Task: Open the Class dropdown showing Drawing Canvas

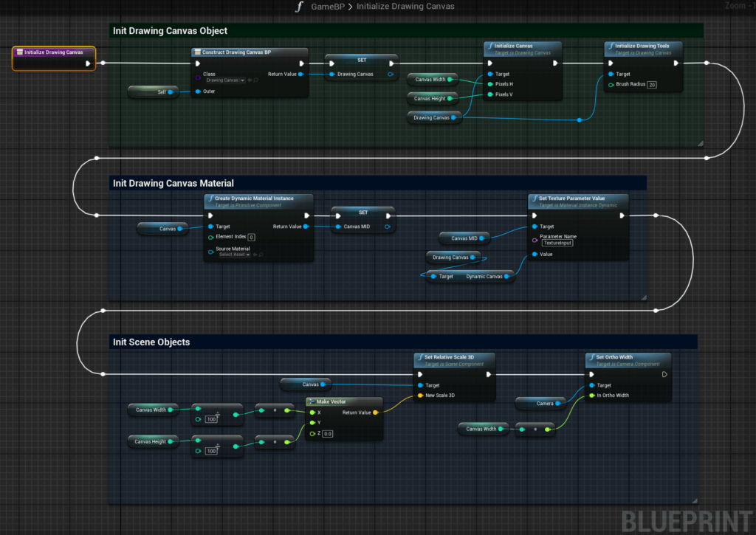Action: (x=224, y=80)
